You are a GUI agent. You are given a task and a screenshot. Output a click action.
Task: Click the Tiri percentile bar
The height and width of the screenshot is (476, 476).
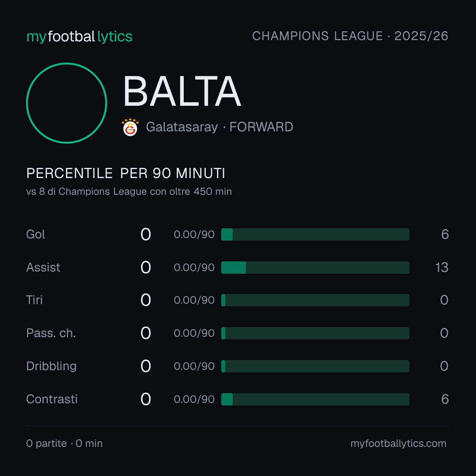click(x=315, y=300)
